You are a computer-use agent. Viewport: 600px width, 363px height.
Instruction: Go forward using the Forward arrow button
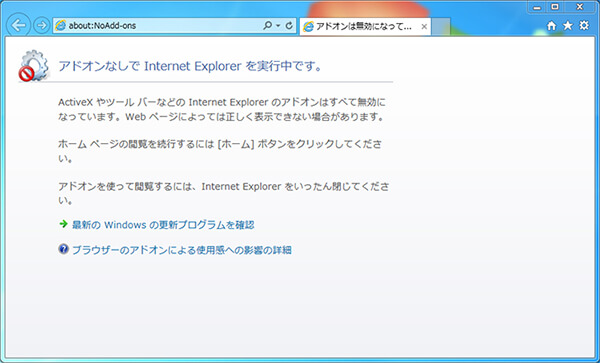pos(41,26)
